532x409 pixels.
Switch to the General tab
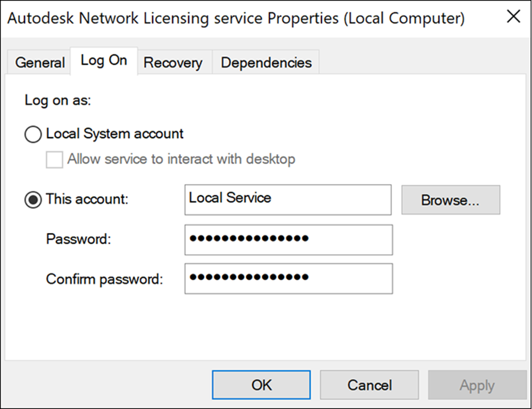tap(39, 63)
